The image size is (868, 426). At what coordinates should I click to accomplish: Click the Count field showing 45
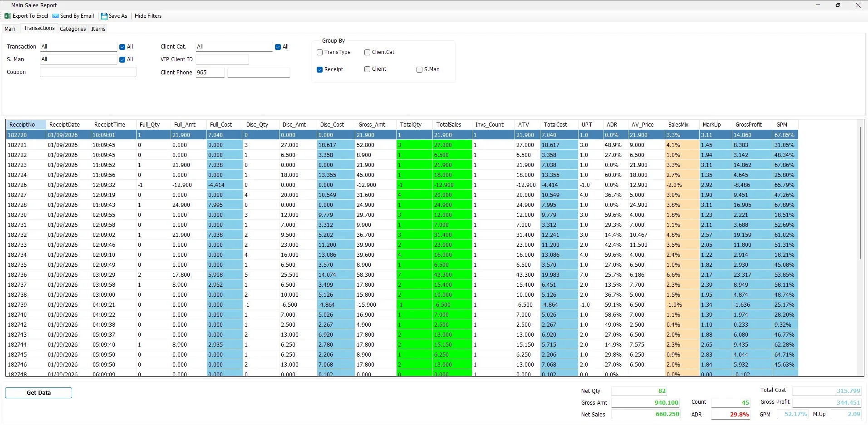click(731, 403)
